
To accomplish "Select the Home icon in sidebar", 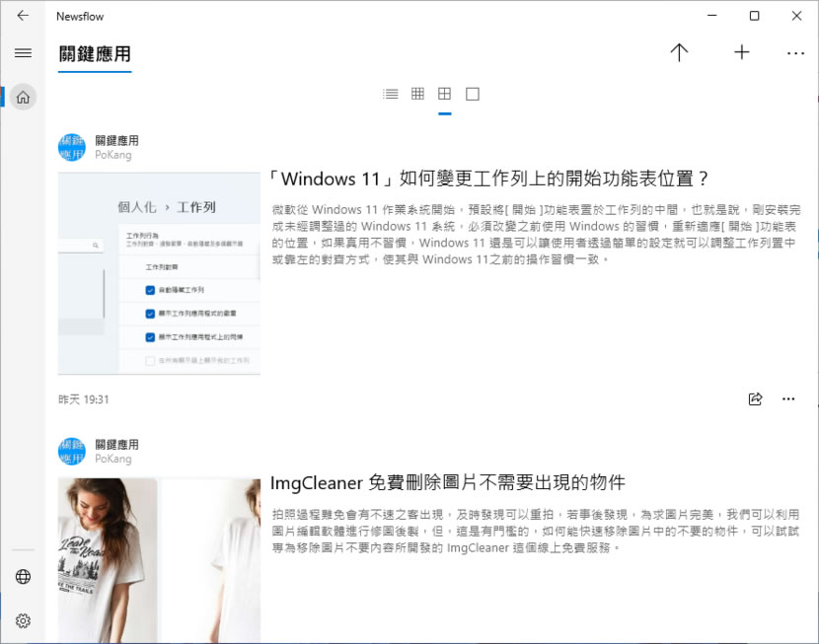I will pos(23,97).
